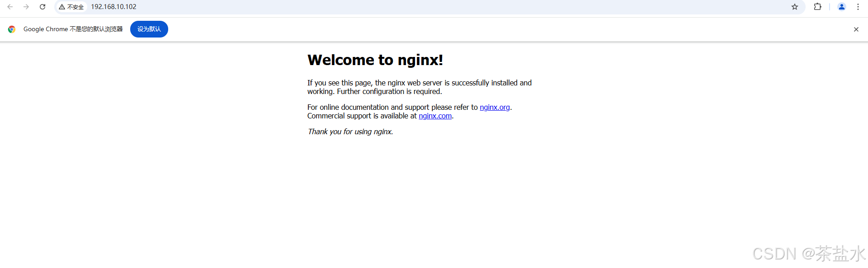Reload the page with the refresh icon

pos(42,7)
